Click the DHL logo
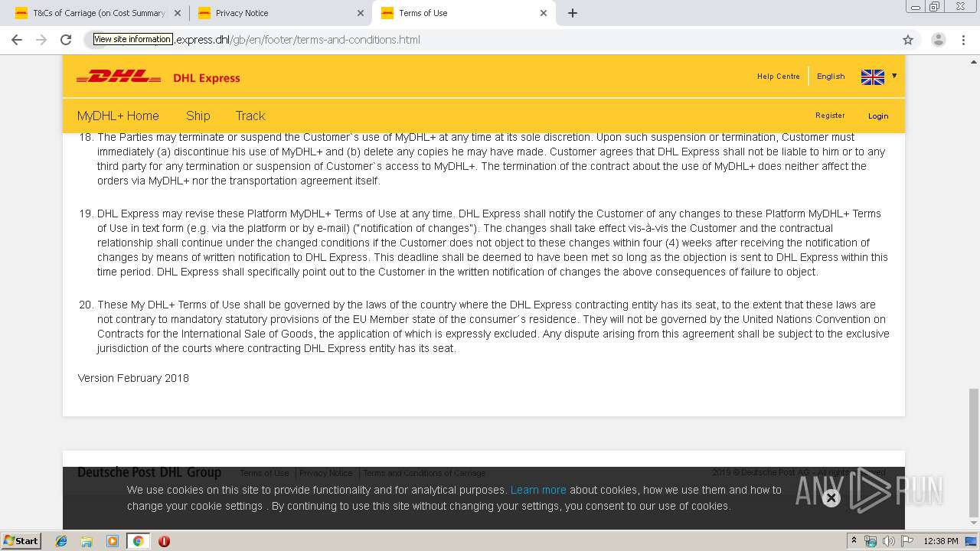Screen dimensions: 980x551 [x=119, y=77]
